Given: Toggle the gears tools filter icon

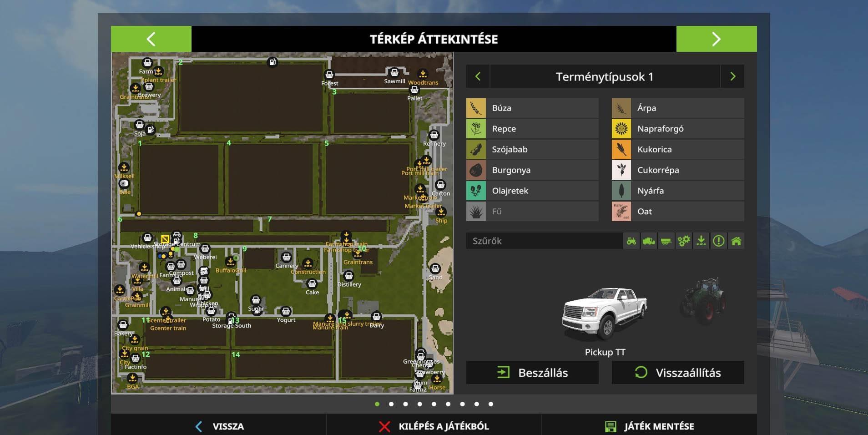Looking at the screenshot, I should pyautogui.click(x=683, y=241).
